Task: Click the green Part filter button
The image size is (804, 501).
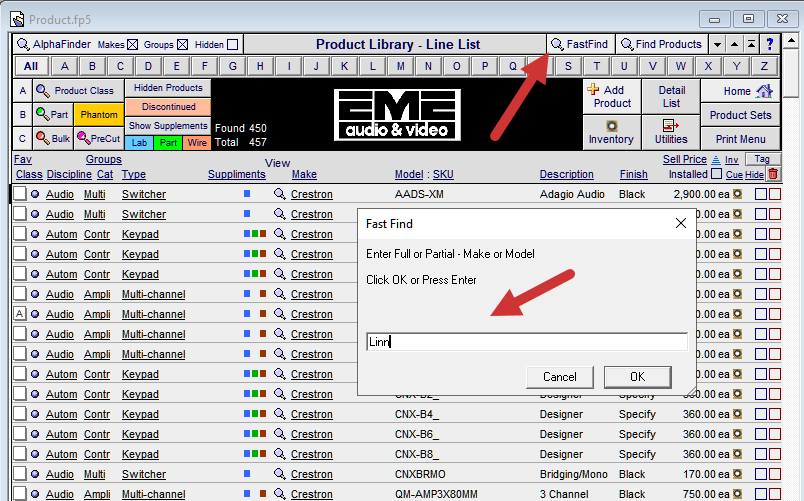Action: (168, 143)
